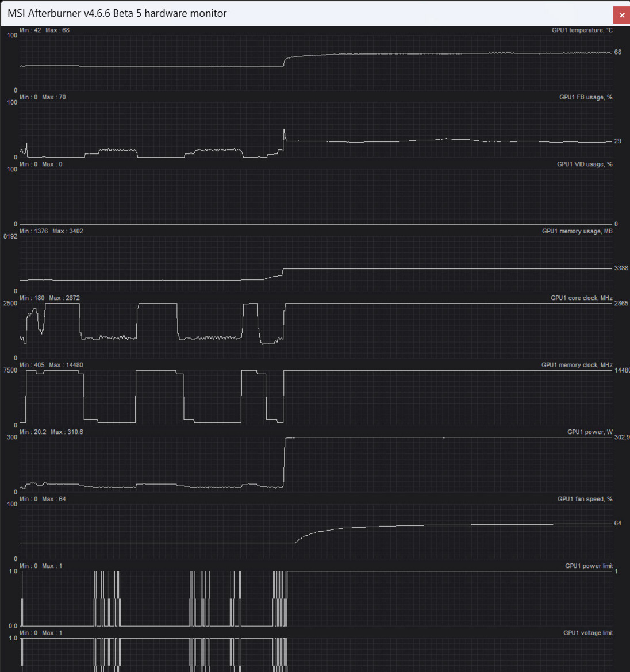Viewport: 630px width, 672px height.
Task: Click the temperature 'Max : 68' reading
Action: point(57,30)
